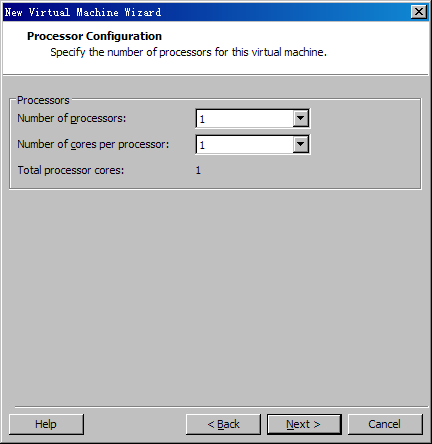This screenshot has width=432, height=444.
Task: Open the Number of processors dropdown arrow
Action: [300, 118]
